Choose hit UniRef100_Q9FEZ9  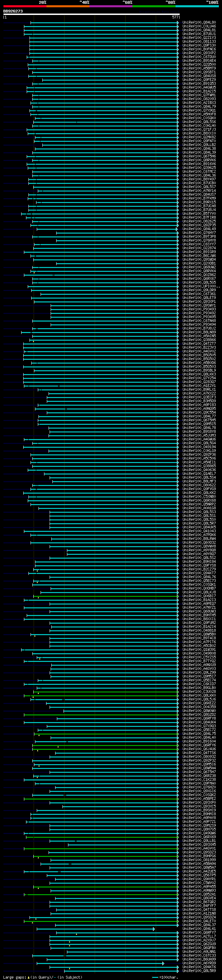(x=199, y=80)
